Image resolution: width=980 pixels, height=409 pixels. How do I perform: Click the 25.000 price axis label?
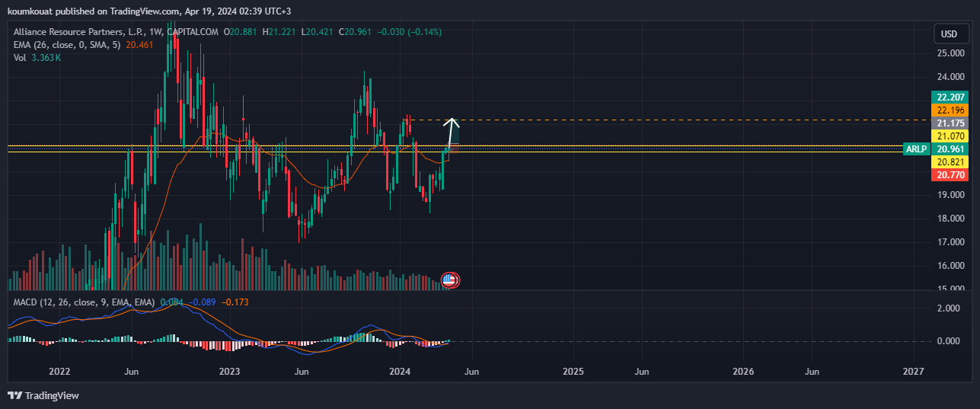(950, 53)
